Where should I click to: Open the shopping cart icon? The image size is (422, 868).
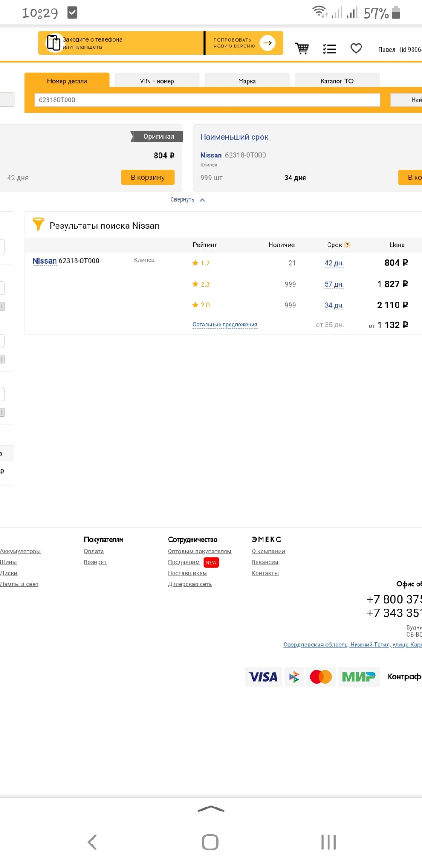302,48
